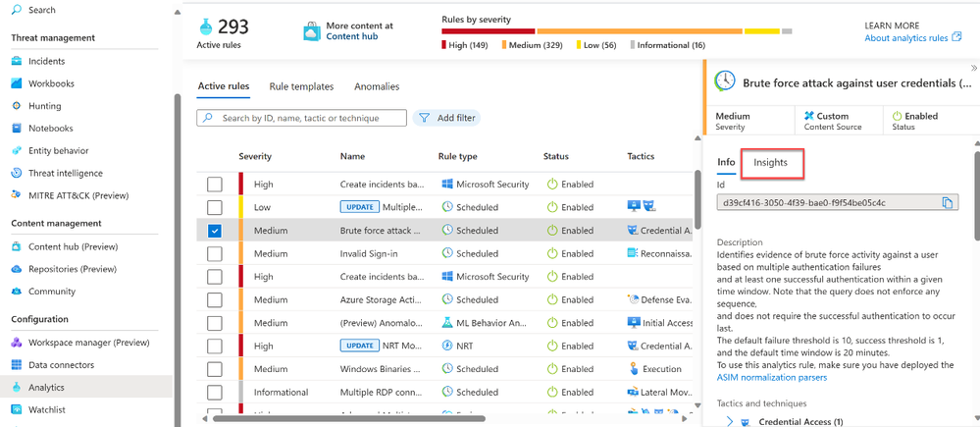
Task: Click the Content hub shopping bag icon
Action: [x=312, y=31]
